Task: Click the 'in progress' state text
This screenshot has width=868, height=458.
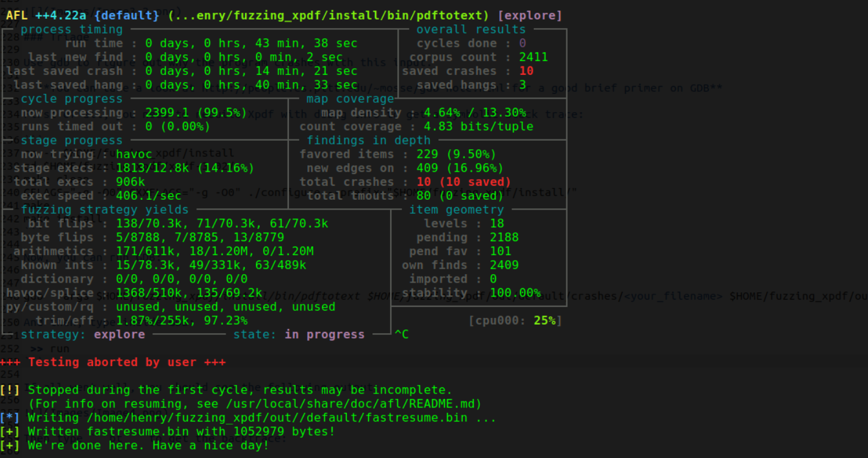Action: click(324, 334)
